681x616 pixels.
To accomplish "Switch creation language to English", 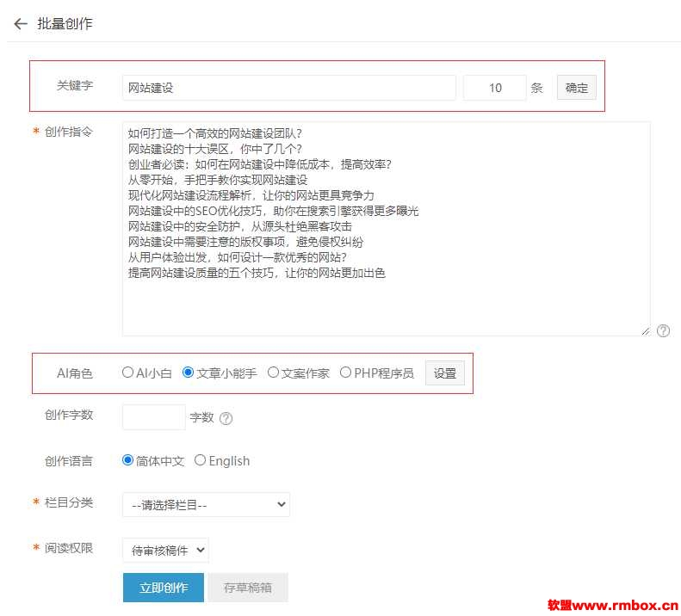I will tap(200, 460).
